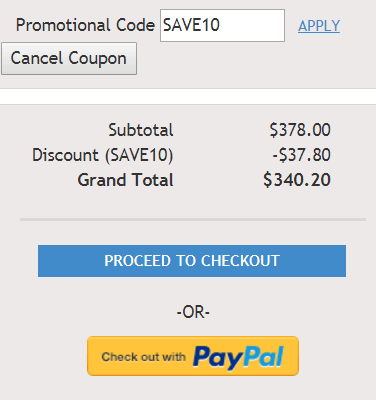Select the Discount (SAVE10) label
Viewport: 376px width, 400px height.
click(103, 155)
